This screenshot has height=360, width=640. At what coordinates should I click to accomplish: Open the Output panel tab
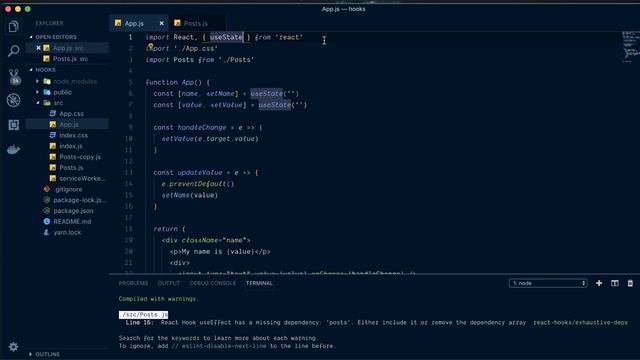[x=169, y=283]
